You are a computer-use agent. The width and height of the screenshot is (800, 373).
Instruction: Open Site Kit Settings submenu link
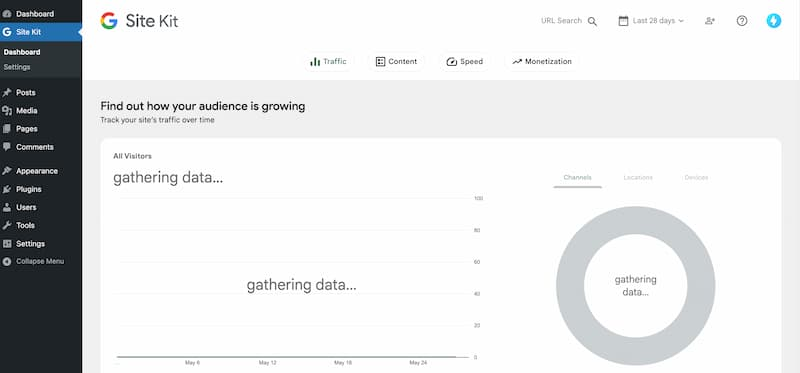[x=17, y=67]
